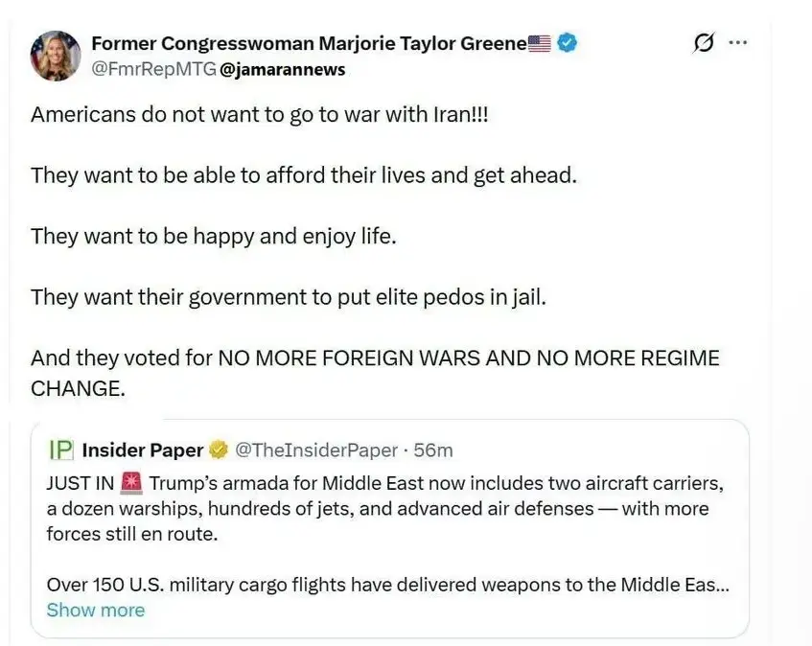
Task: Go to the @TheInsiderPaper handle
Action: pos(315,450)
